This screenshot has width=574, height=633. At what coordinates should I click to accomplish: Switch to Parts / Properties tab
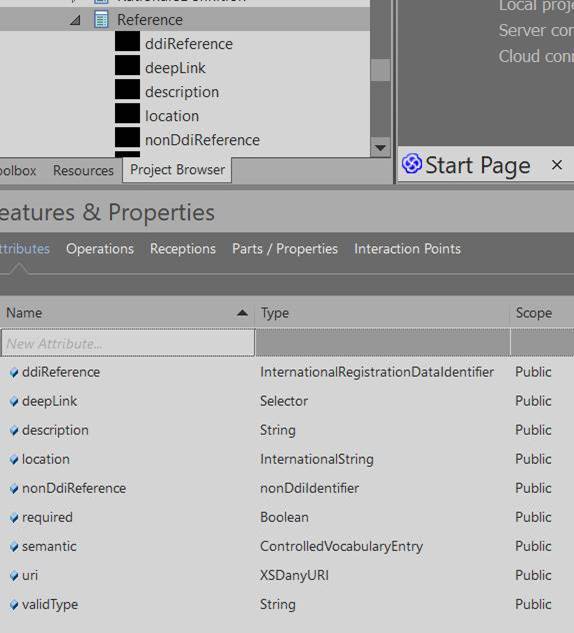tap(285, 249)
